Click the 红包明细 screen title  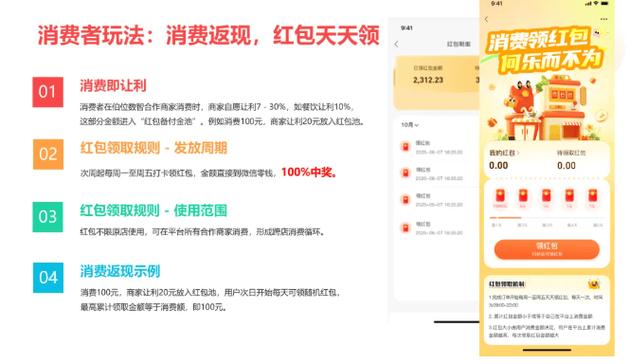click(459, 44)
